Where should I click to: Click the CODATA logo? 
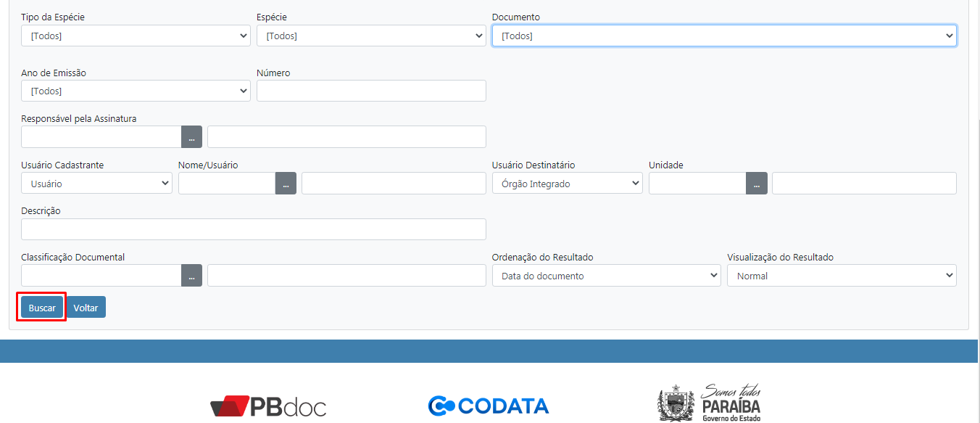(489, 405)
